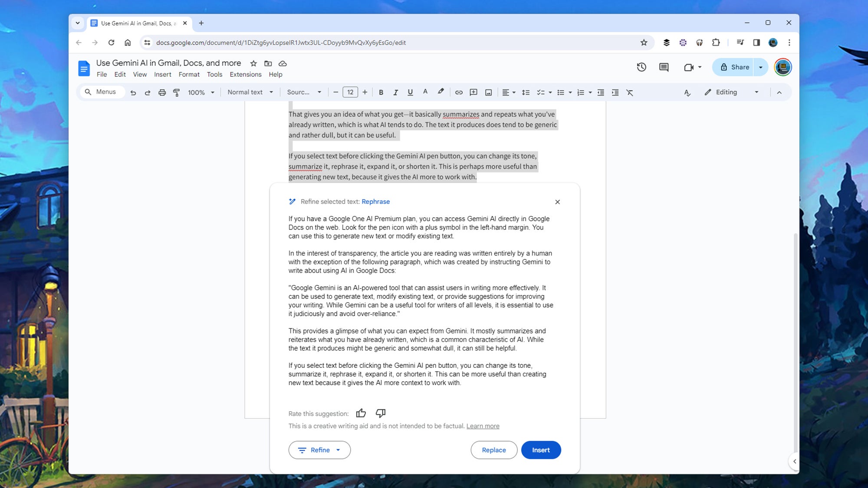Click the font size input field
Image resolution: width=868 pixels, height=488 pixels.
[351, 92]
